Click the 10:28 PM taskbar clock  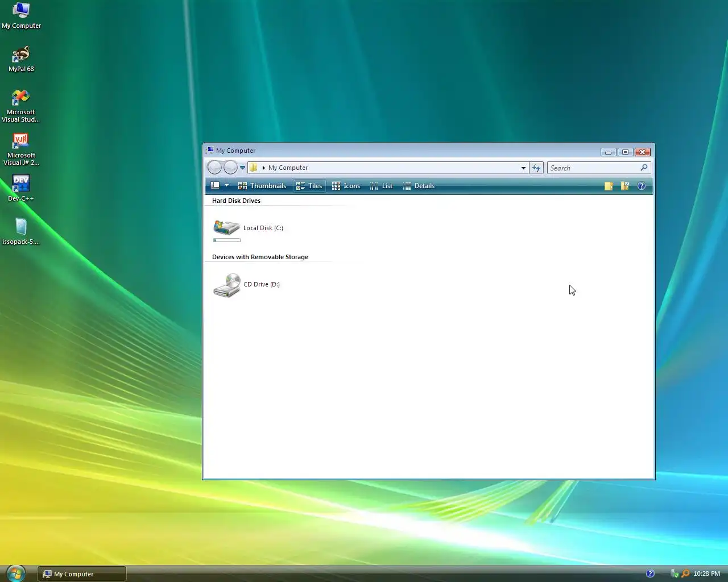(x=707, y=573)
